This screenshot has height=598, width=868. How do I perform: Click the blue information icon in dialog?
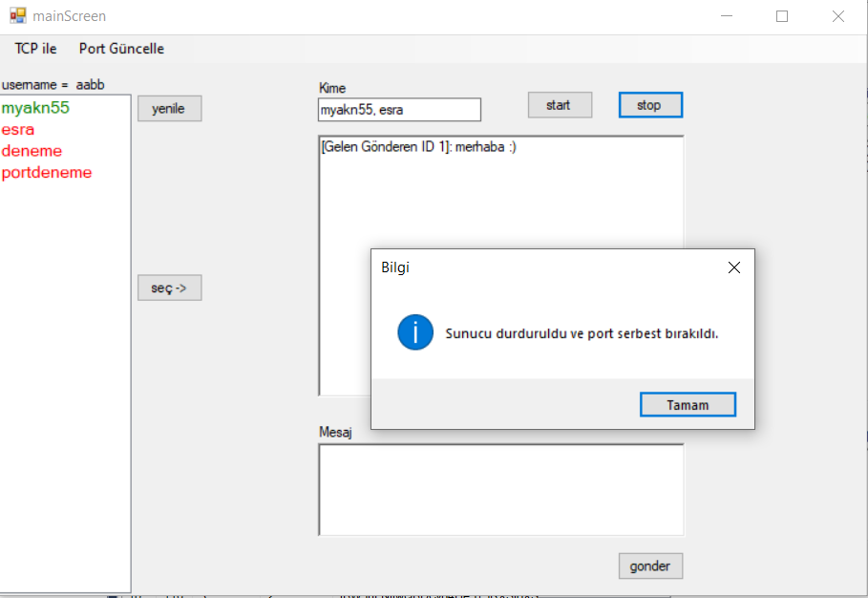(415, 333)
